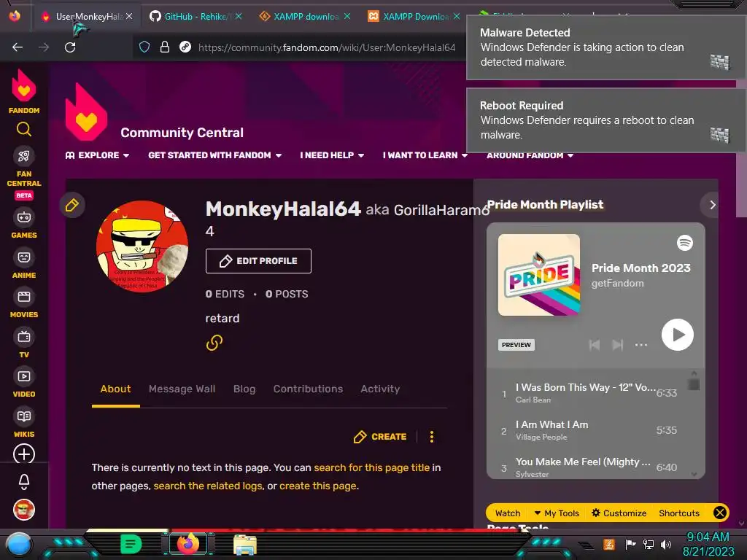Open the File Explorer taskbar icon
This screenshot has height=560, width=747.
[245, 544]
